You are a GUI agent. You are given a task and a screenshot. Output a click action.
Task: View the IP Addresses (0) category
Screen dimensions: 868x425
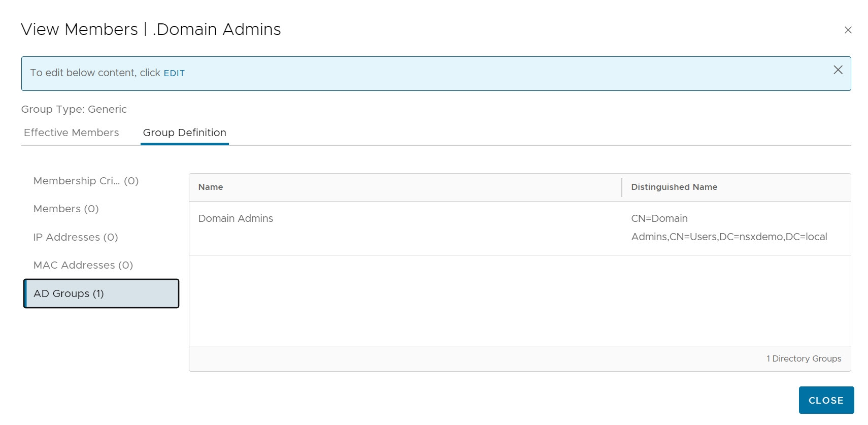coord(76,237)
